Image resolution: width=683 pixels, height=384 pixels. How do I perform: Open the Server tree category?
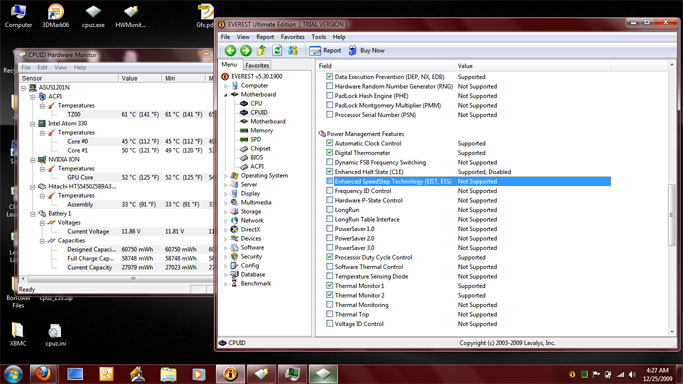[x=249, y=185]
